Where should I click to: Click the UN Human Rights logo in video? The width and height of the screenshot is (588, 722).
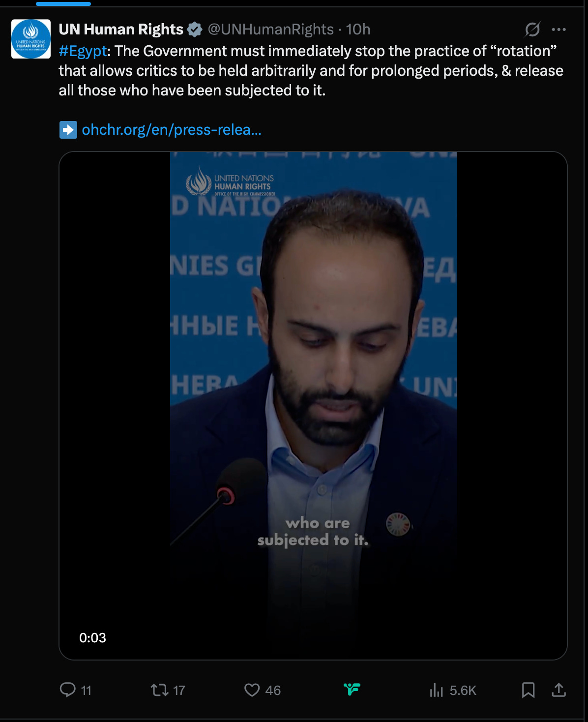tap(230, 182)
